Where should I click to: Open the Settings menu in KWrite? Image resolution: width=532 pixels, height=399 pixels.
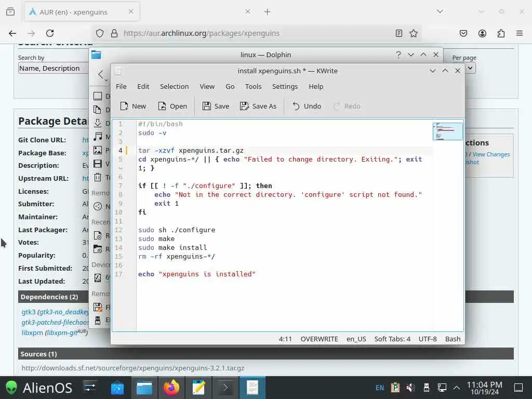[x=285, y=87]
